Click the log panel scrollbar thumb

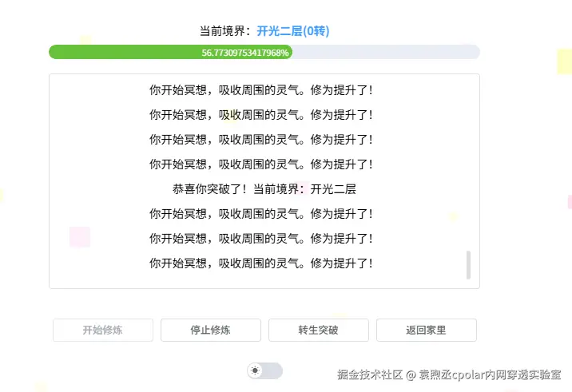coord(468,265)
